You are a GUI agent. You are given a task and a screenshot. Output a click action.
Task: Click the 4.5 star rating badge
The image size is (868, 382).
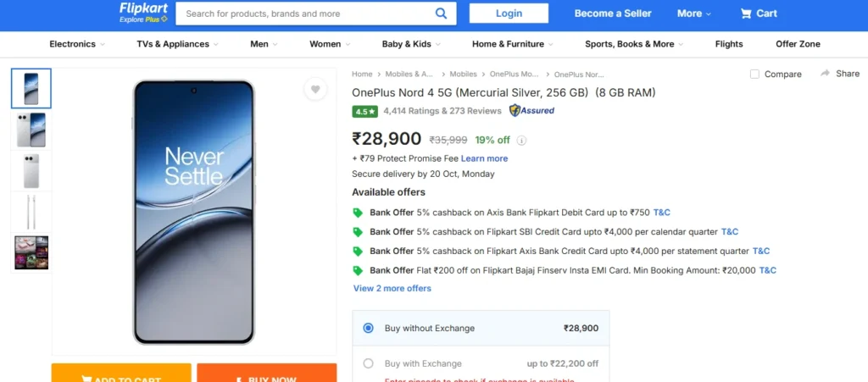(x=365, y=111)
